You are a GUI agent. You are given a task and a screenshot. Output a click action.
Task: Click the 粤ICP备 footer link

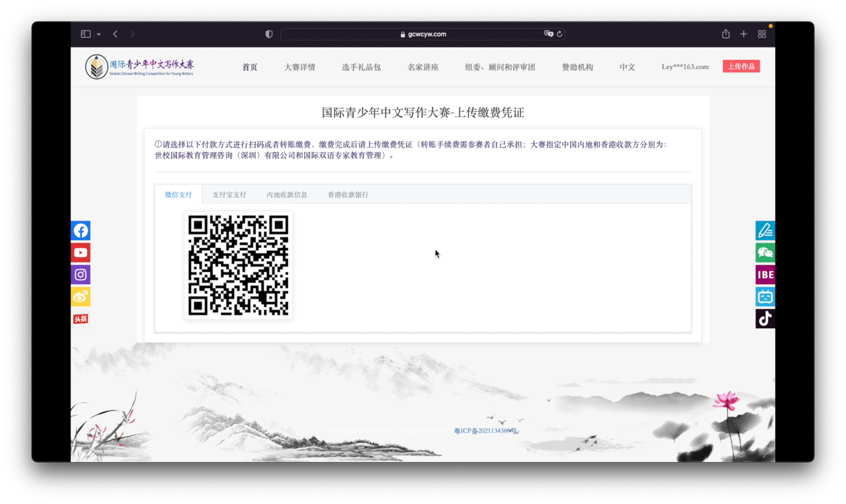pyautogui.click(x=486, y=431)
